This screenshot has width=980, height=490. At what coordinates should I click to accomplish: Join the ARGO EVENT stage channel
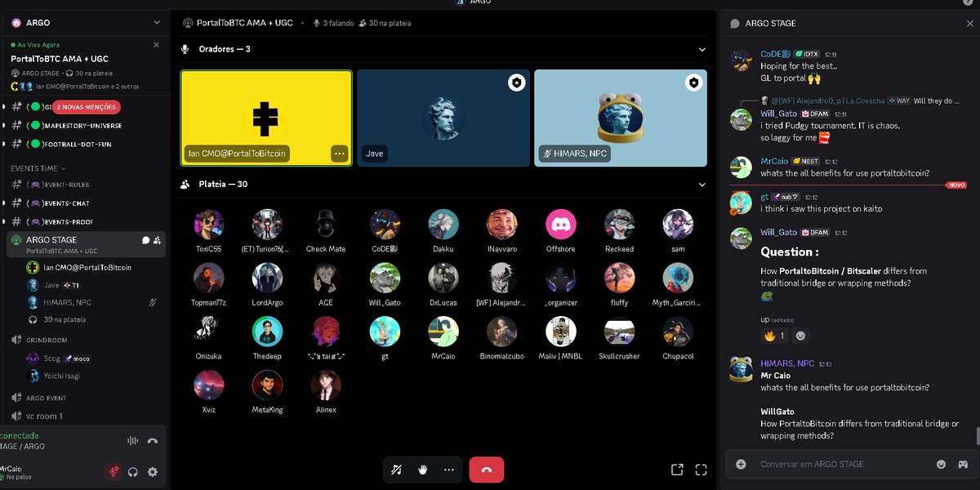[46, 398]
